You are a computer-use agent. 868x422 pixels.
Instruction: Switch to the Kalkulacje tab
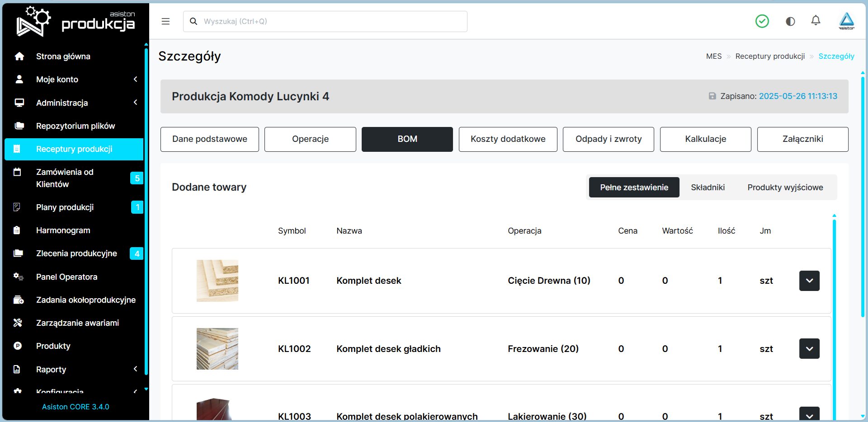[x=705, y=139]
